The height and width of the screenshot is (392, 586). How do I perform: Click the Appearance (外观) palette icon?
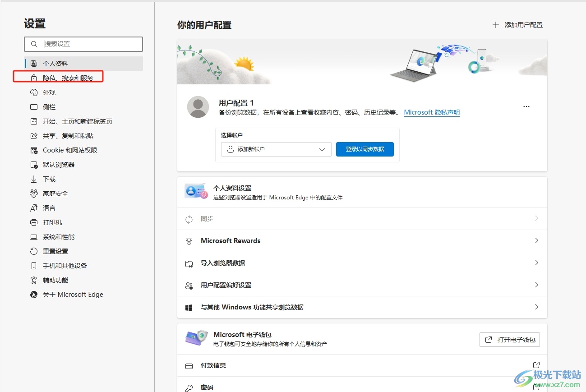click(33, 92)
